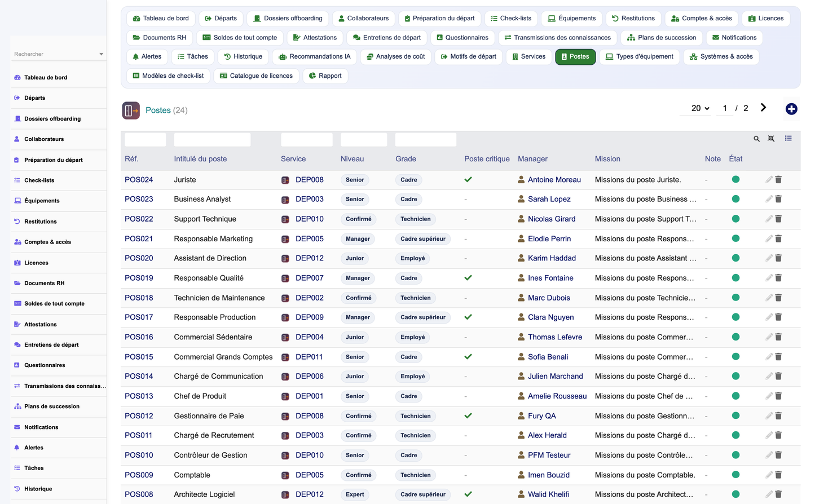This screenshot has height=504, width=815.
Task: Toggle Poste critique checkmark for Responsable Qualité
Action: [x=468, y=278]
